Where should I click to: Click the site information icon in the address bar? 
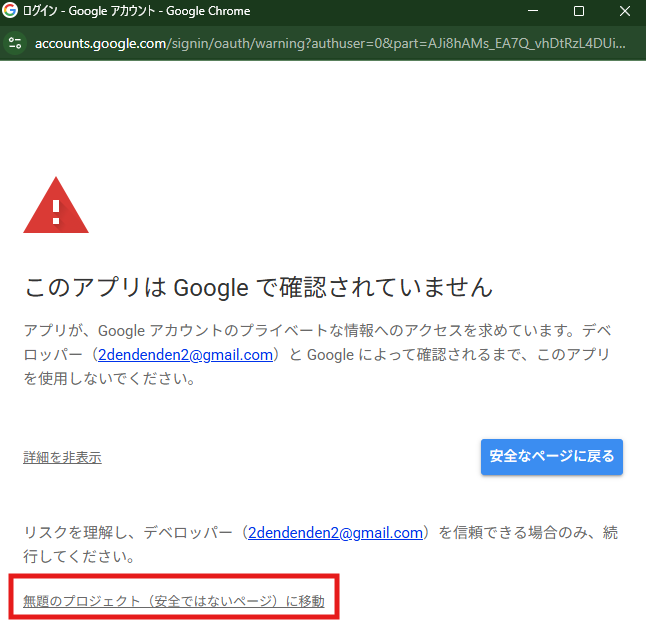[x=15, y=43]
